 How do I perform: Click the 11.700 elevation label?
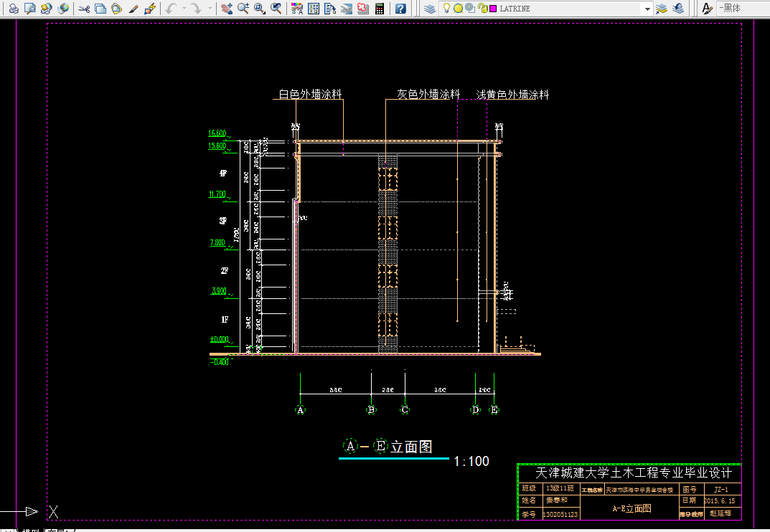pyautogui.click(x=217, y=194)
